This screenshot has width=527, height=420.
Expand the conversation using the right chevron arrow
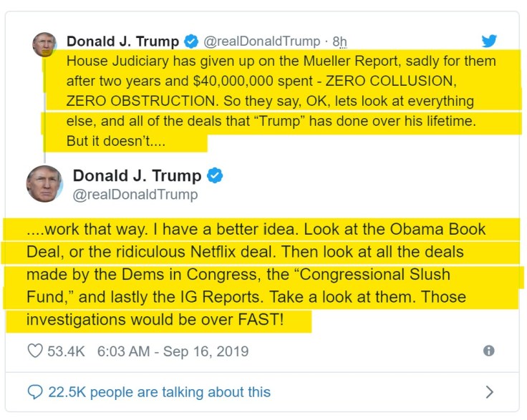point(490,391)
